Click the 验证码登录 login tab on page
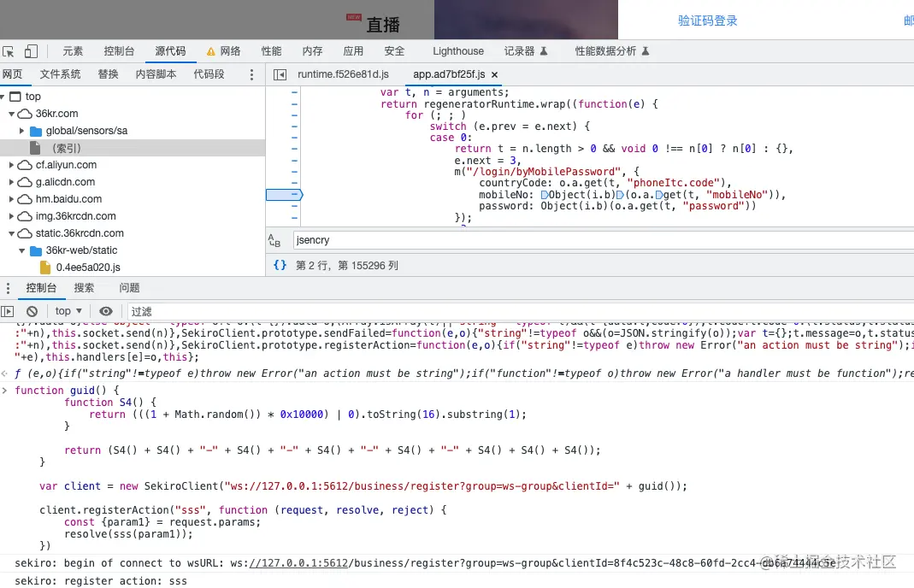Viewport: 914px width, 588px height. point(708,21)
